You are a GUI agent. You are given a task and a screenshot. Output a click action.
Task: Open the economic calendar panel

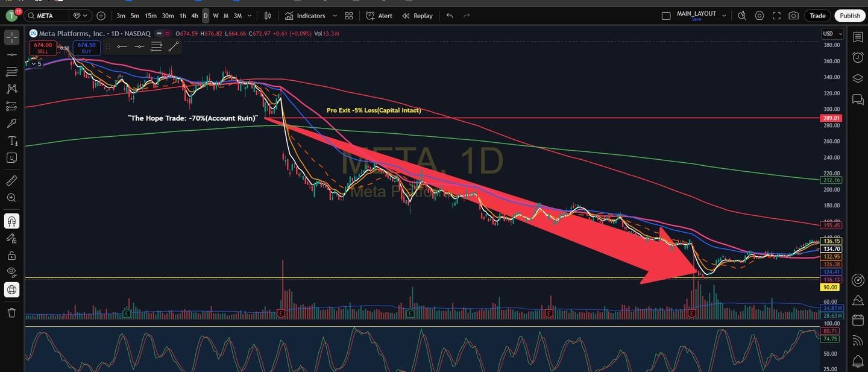pos(857,320)
